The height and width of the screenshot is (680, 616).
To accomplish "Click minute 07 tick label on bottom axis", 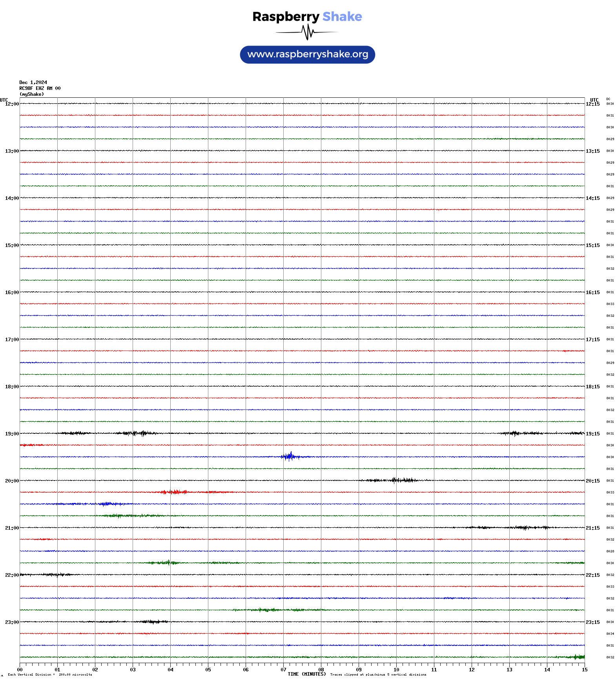I will (283, 670).
